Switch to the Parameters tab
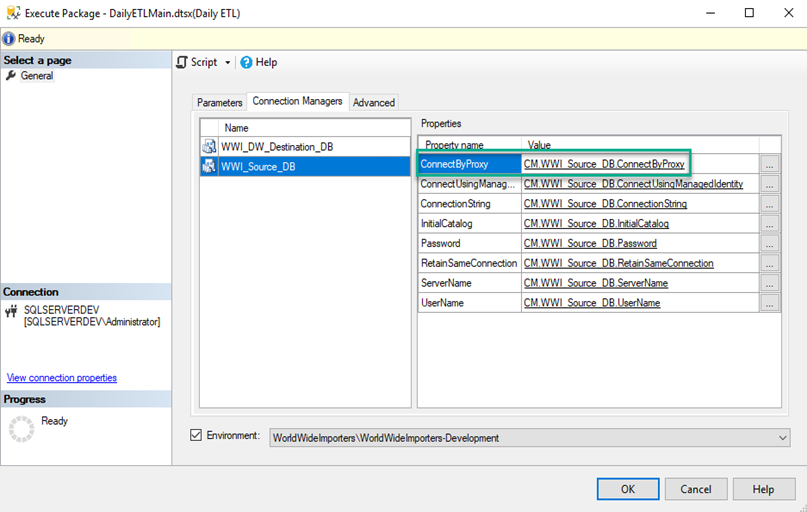This screenshot has width=807, height=512. click(219, 102)
